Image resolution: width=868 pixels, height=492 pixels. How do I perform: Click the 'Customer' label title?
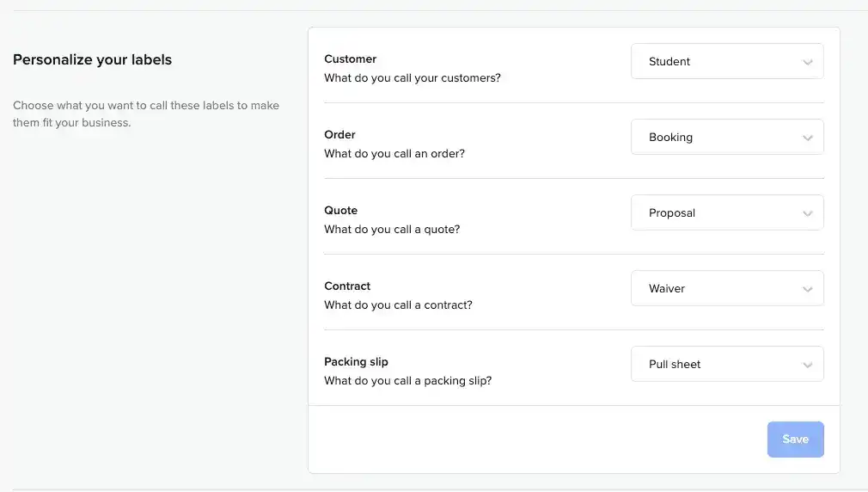pyautogui.click(x=350, y=59)
